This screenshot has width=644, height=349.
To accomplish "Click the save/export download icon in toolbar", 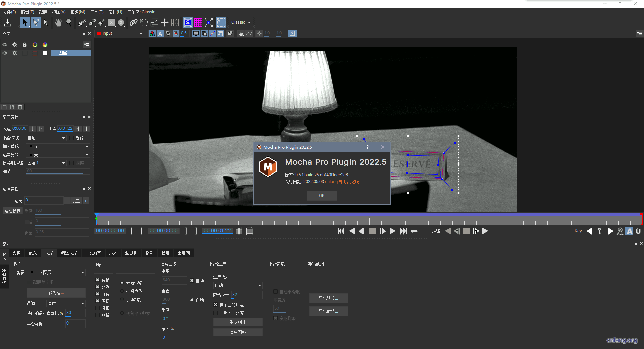I will [8, 22].
